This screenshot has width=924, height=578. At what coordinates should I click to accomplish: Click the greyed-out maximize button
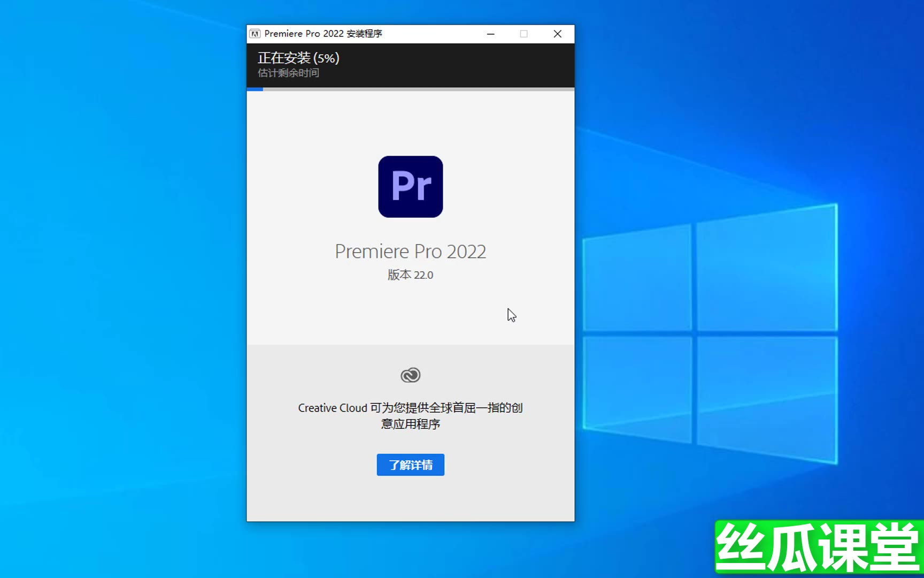click(x=523, y=34)
